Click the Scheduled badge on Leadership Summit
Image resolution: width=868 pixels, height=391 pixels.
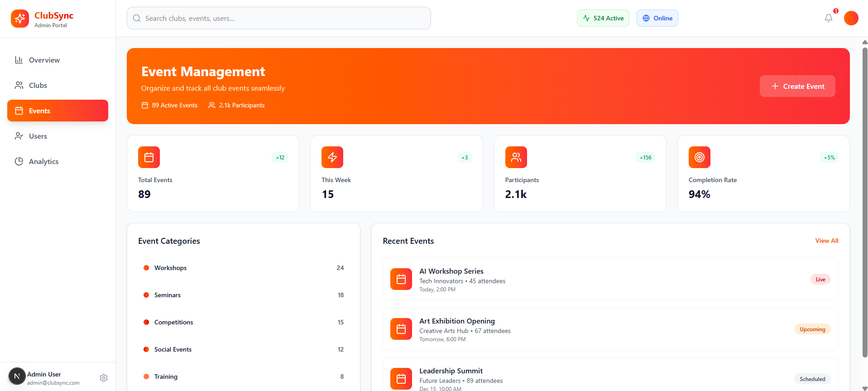click(812, 379)
